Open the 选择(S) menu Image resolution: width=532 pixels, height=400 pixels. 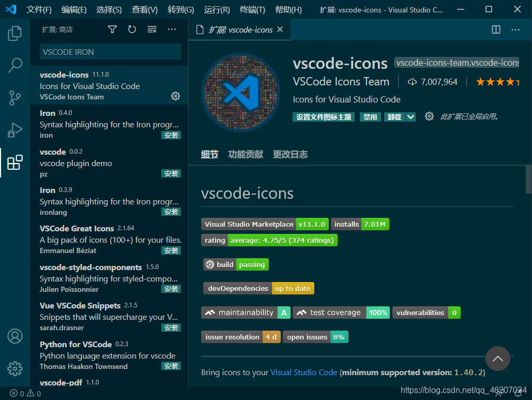pyautogui.click(x=109, y=9)
